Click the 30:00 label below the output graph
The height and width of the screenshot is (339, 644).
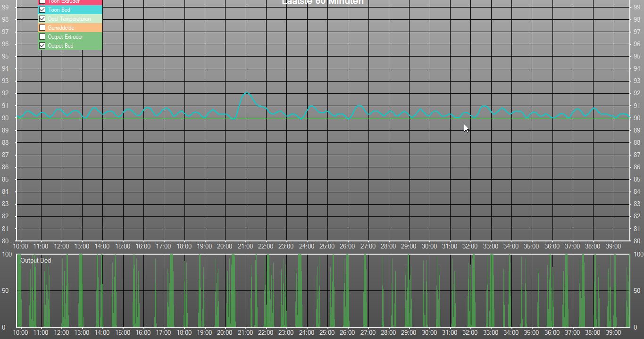tap(429, 332)
